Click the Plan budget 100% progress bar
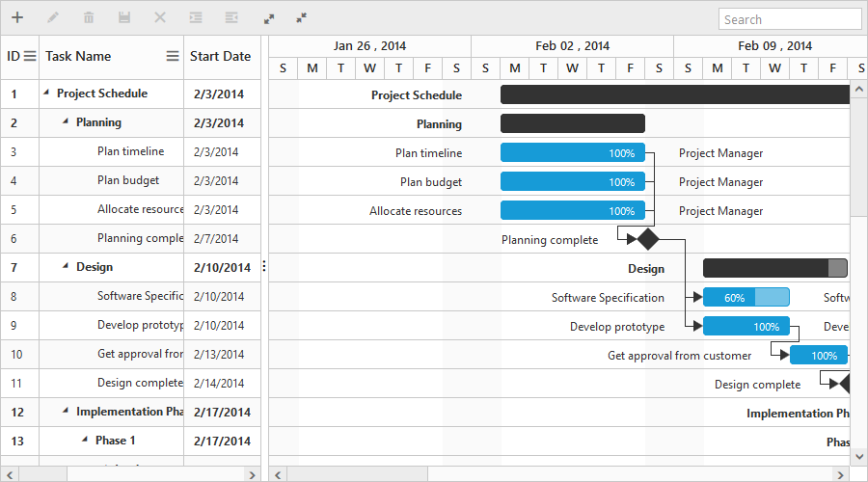Image resolution: width=868 pixels, height=482 pixels. click(x=573, y=181)
